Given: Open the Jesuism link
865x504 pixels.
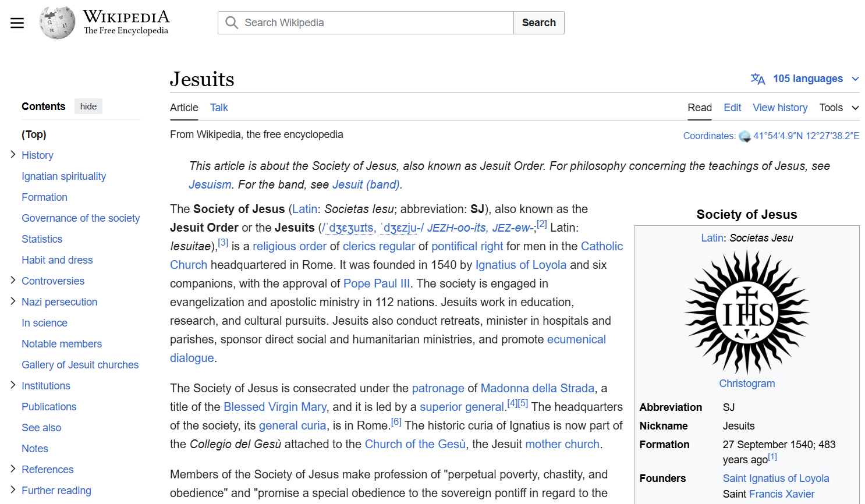Looking at the screenshot, I should 210,184.
